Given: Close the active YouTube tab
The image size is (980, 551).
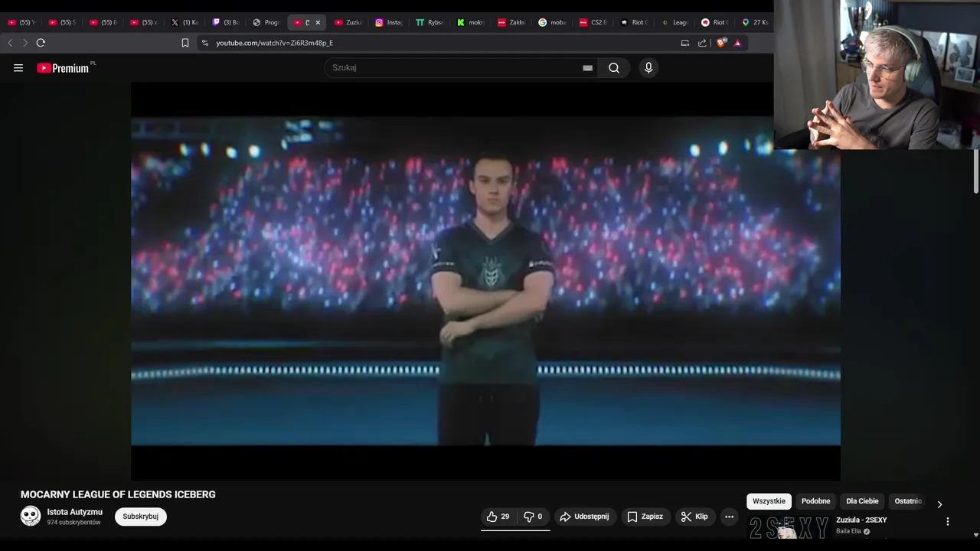Looking at the screenshot, I should [x=318, y=22].
